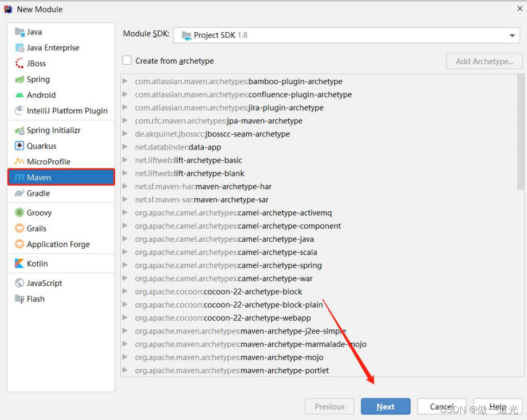Viewport: 527px width, 420px height.
Task: Expand lift-archetype-basic node
Action: coord(125,160)
